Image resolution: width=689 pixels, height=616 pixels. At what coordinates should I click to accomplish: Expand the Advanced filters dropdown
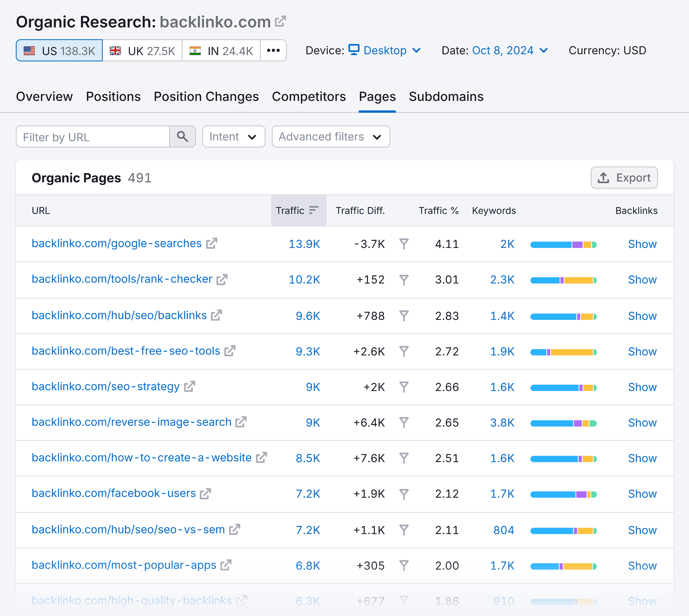[x=331, y=137]
